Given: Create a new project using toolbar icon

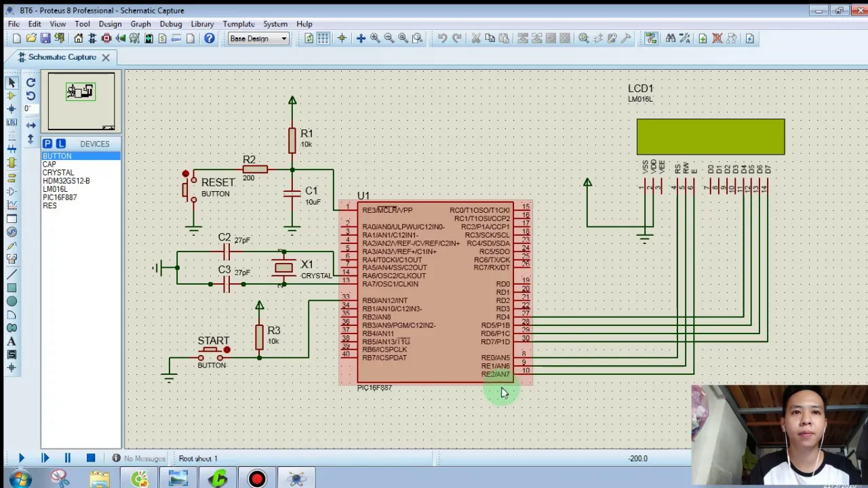Looking at the screenshot, I should [17, 39].
